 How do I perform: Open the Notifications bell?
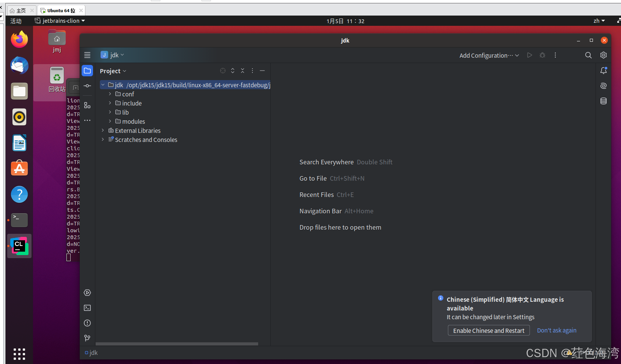click(x=604, y=71)
